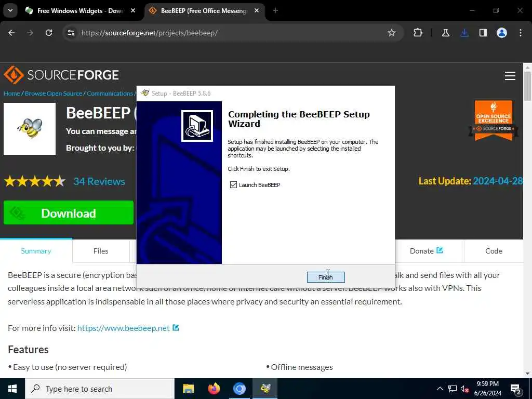This screenshot has width=532, height=399.
Task: Launch Firefox from the taskbar
Action: tap(214, 389)
